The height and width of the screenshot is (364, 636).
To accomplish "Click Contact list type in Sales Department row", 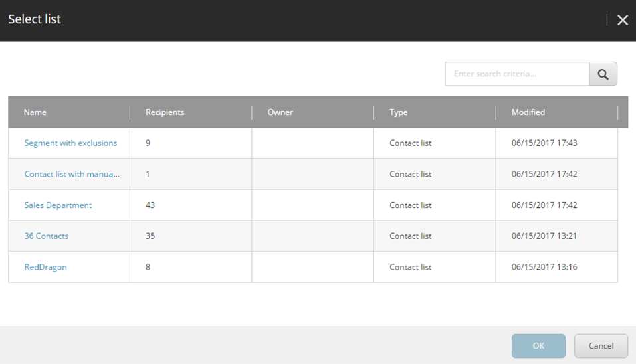I will click(x=411, y=205).
